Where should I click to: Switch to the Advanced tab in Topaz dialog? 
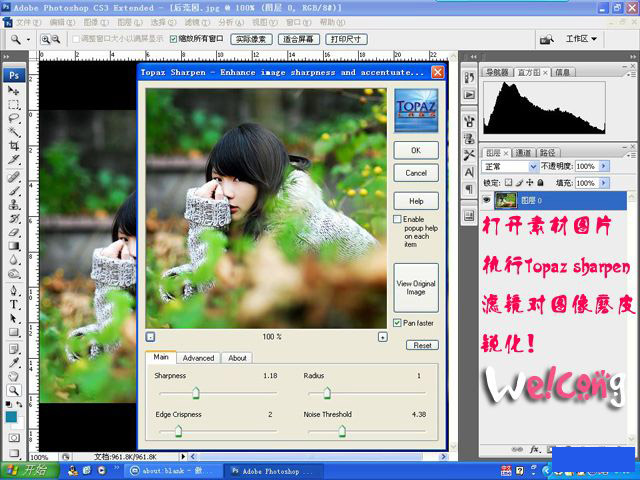[x=198, y=358]
